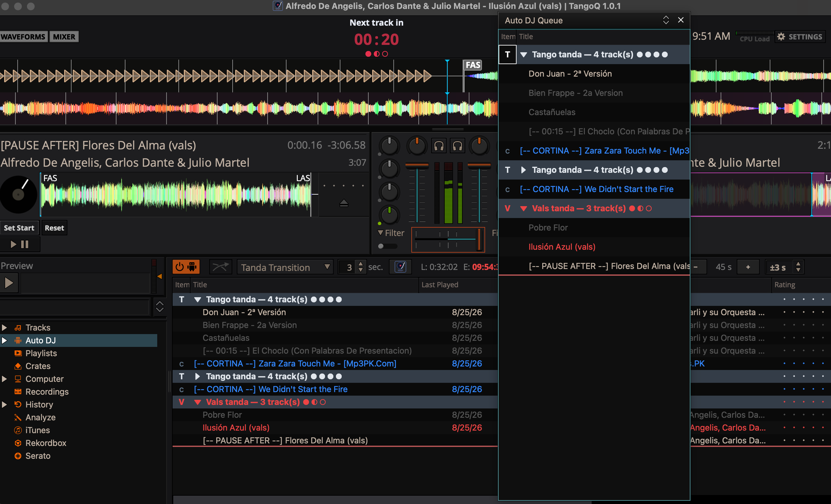Eject the track from Deck 1
This screenshot has width=831, height=504.
coord(344,203)
